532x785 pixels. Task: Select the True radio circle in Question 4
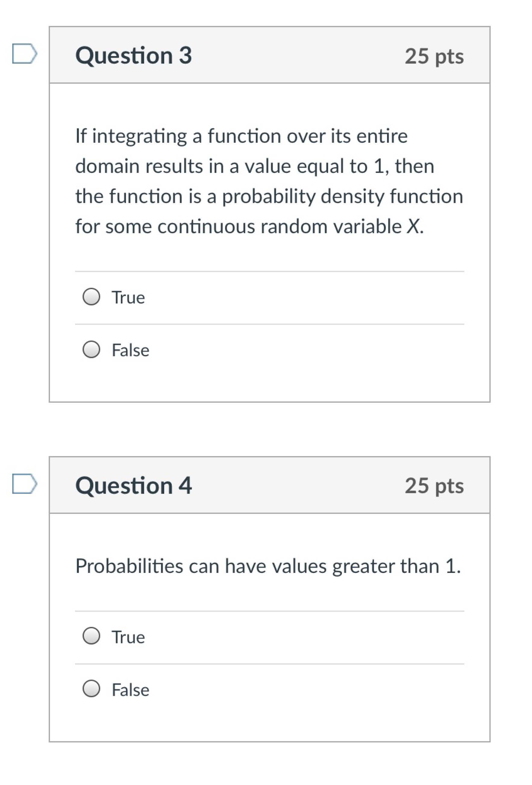(x=91, y=636)
